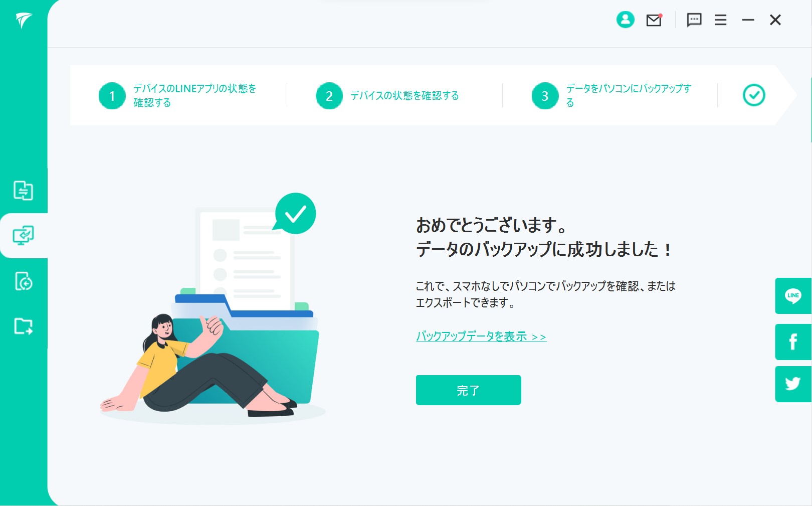Open the hamburger menu
Image resolution: width=812 pixels, height=506 pixels.
(721, 20)
